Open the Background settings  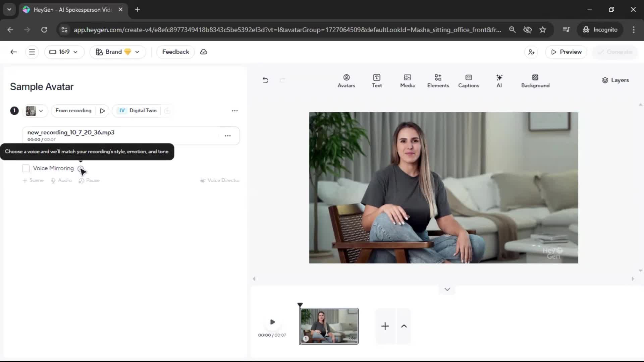tap(535, 81)
